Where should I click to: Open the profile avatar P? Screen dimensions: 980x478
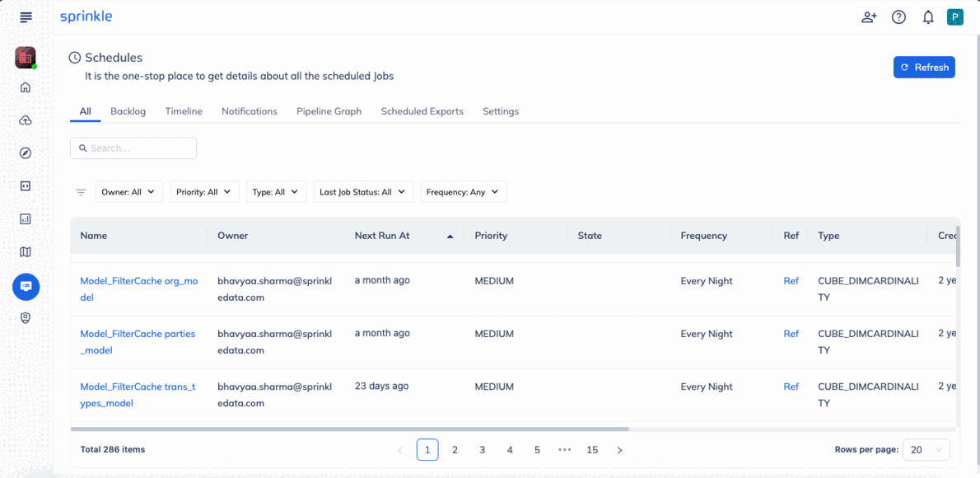click(955, 17)
